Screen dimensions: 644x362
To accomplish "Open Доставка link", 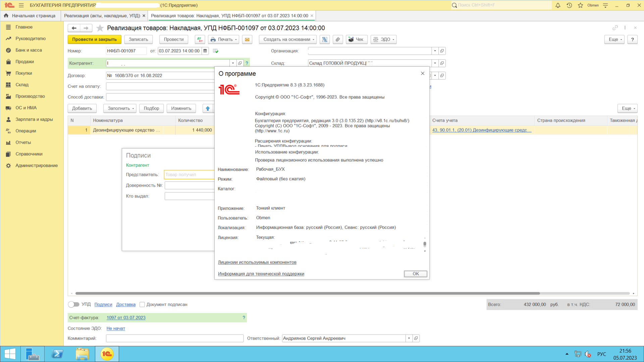I will click(126, 305).
